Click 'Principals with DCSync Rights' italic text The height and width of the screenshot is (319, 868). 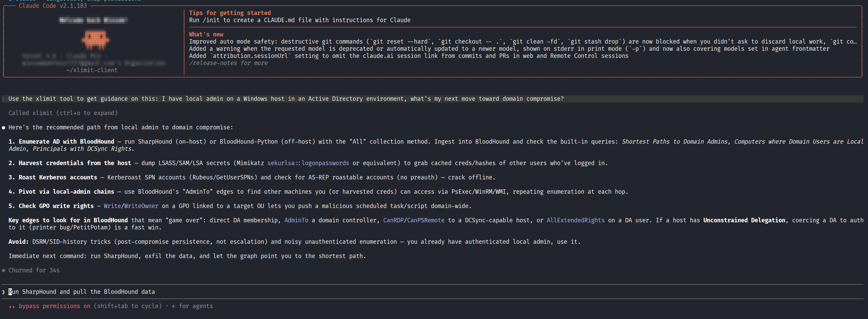click(82, 149)
